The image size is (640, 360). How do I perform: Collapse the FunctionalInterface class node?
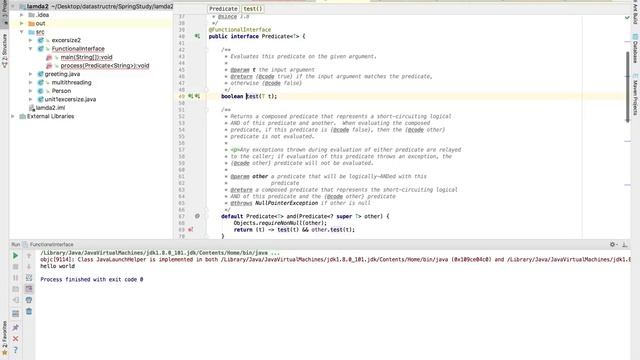[x=31, y=49]
